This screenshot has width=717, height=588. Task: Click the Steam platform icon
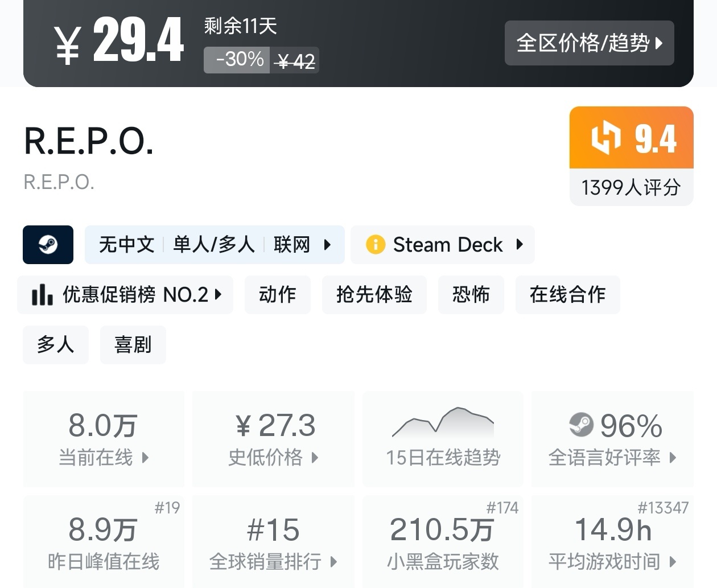point(48,245)
